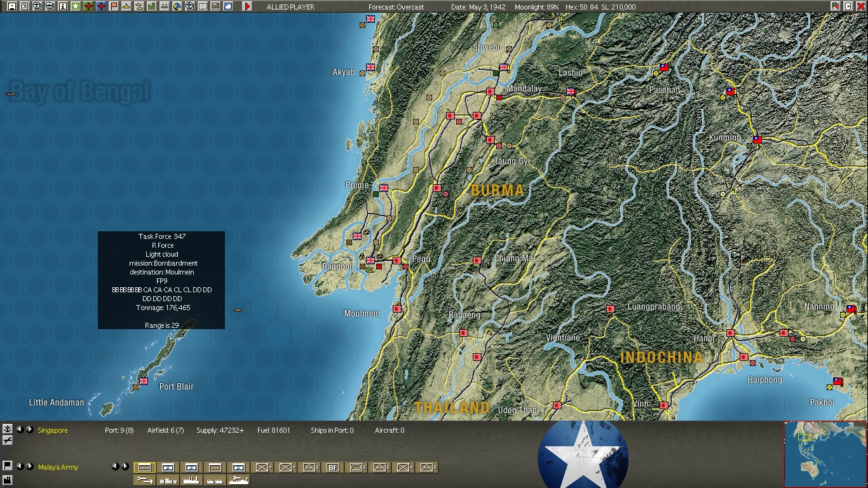
Task: Click the 'Ships in Port: 0' text
Action: pos(332,430)
